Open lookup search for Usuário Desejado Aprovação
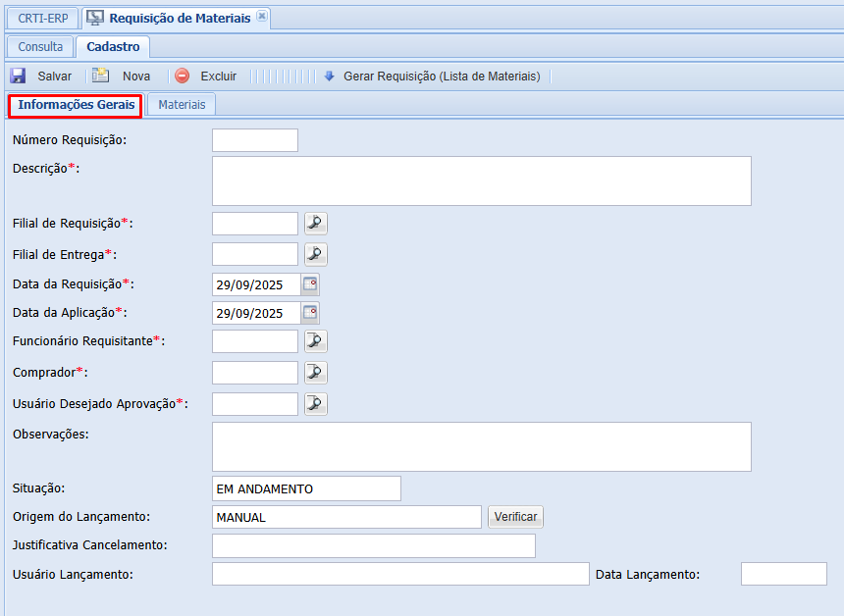Viewport: 844px width, 616px height. [316, 404]
